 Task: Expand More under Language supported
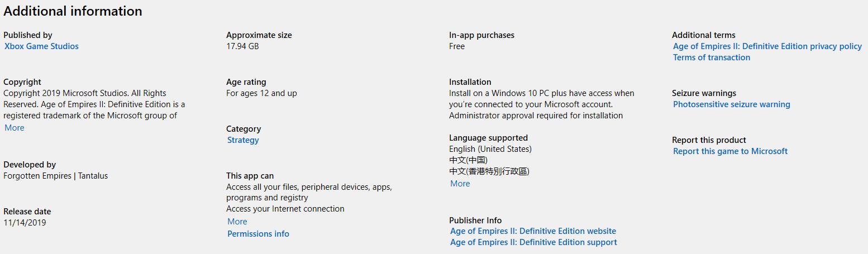click(460, 184)
